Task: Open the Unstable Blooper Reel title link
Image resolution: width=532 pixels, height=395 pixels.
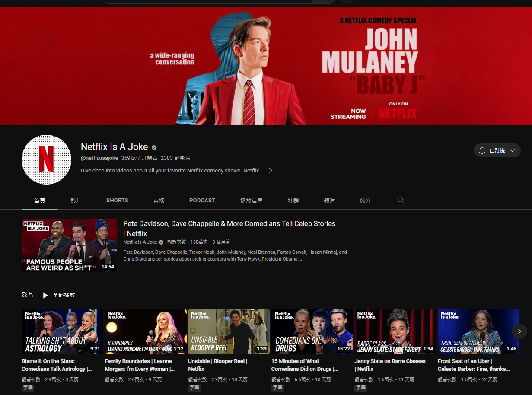Action: 218,365
